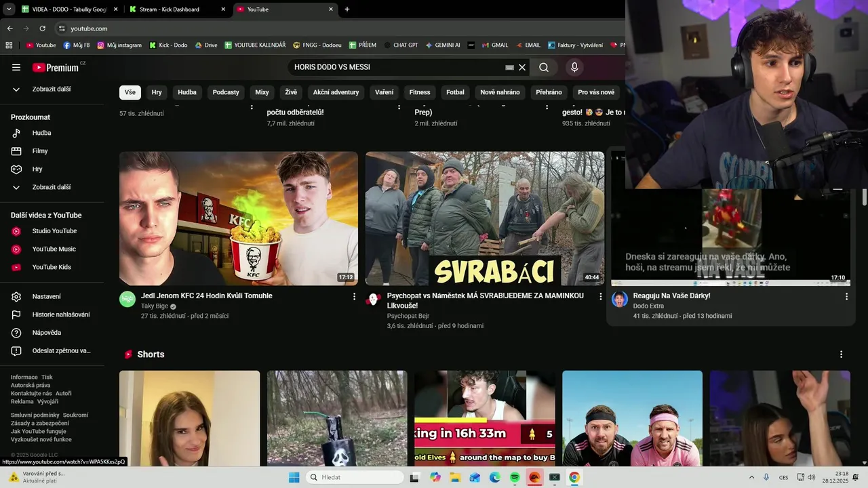
Task: Open the Smluvní podmínky footer link
Action: point(35,415)
